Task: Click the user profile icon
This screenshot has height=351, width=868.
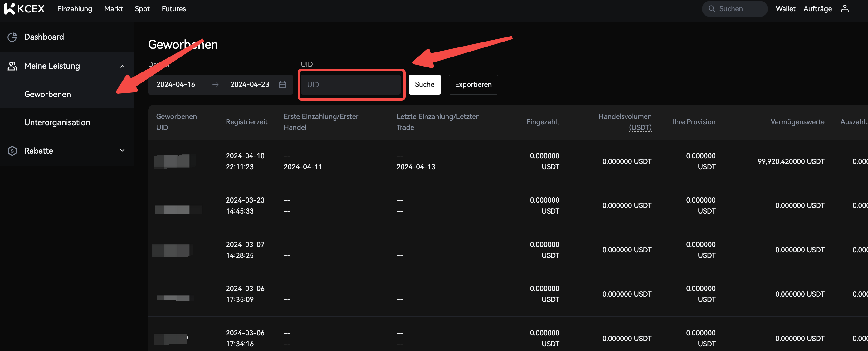Action: click(x=844, y=9)
